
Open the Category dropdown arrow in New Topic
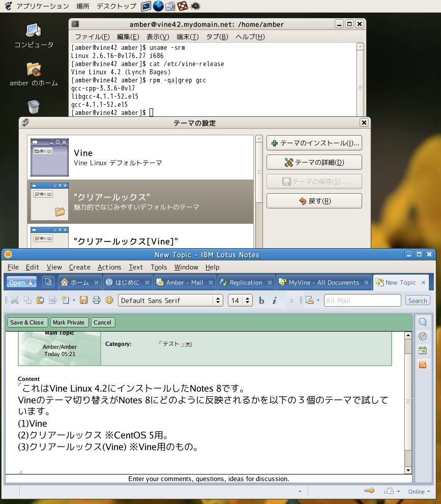coord(188,344)
